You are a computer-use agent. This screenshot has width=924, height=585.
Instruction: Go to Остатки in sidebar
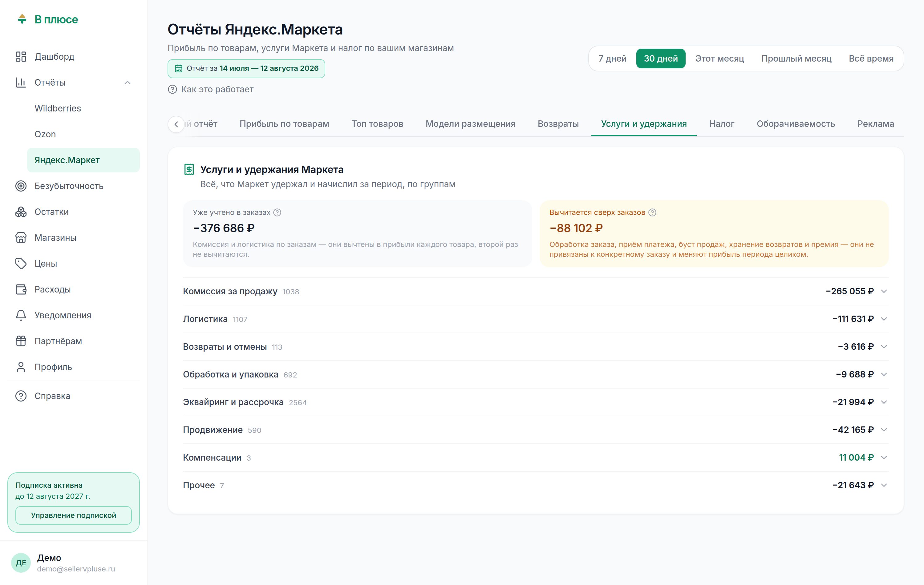[x=74, y=212]
